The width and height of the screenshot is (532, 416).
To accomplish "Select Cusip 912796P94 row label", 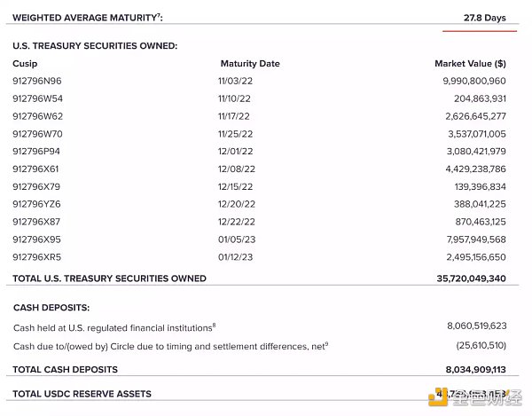I will coord(38,151).
